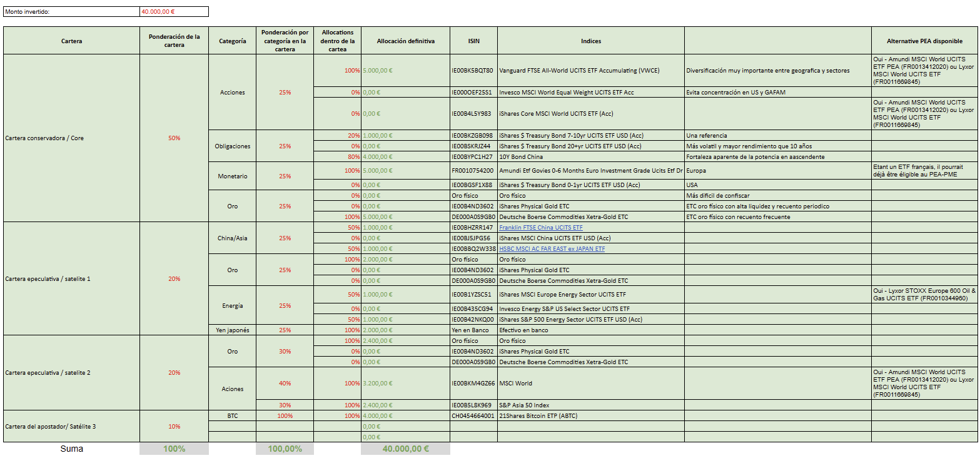
Task: Select the Suma total allocation 40.000,00 € cell
Action: pyautogui.click(x=405, y=449)
